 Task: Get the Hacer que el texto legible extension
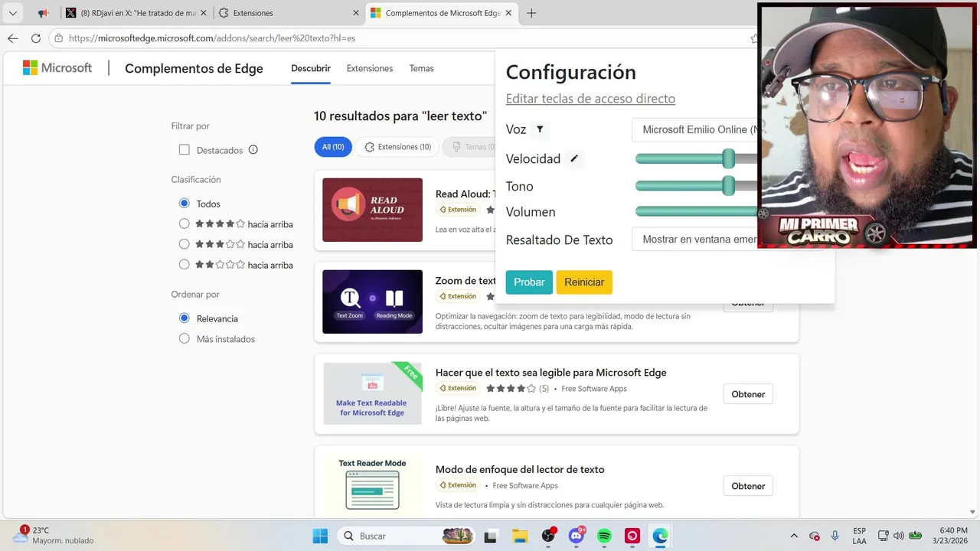[748, 394]
